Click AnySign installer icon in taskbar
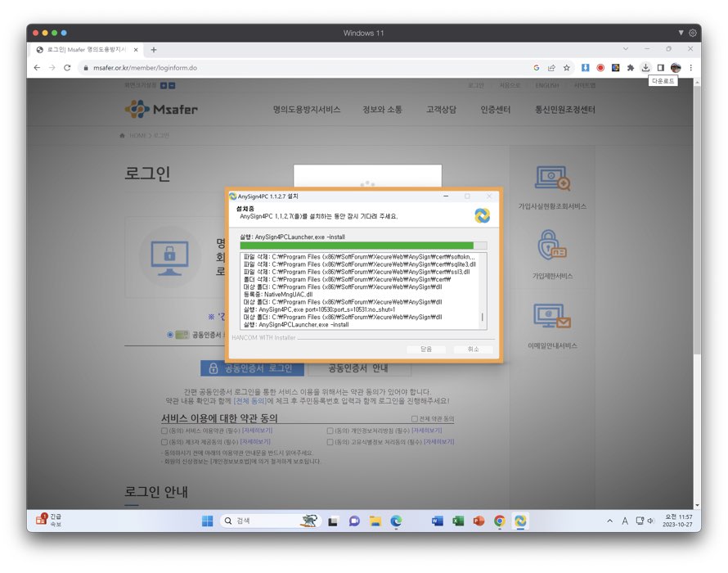This screenshot has height=573, width=728. [x=520, y=521]
